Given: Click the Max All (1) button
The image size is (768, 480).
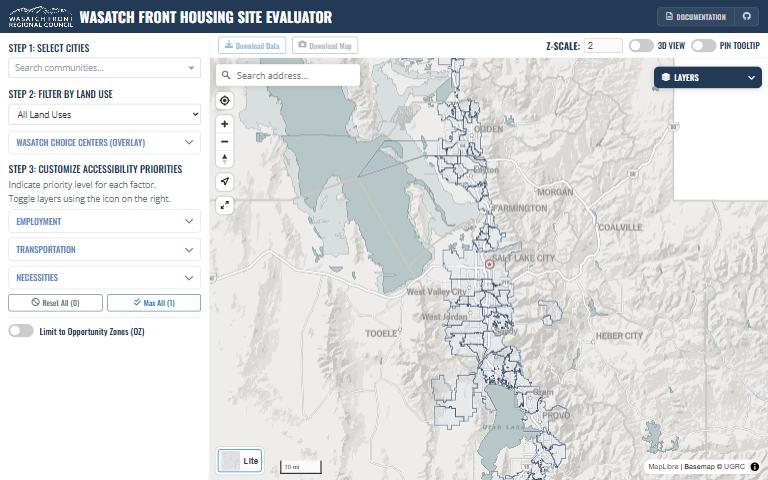Looking at the screenshot, I should (x=154, y=303).
